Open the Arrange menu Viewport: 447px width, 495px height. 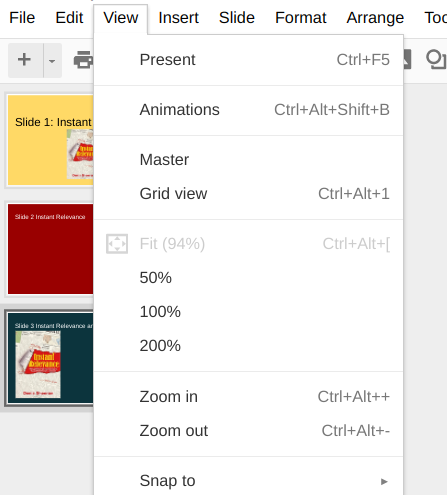(375, 18)
